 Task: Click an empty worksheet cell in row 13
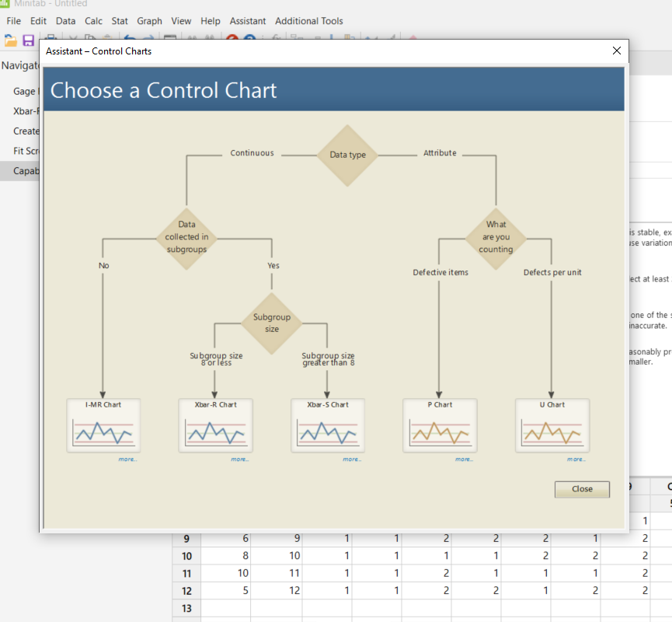coord(225,608)
